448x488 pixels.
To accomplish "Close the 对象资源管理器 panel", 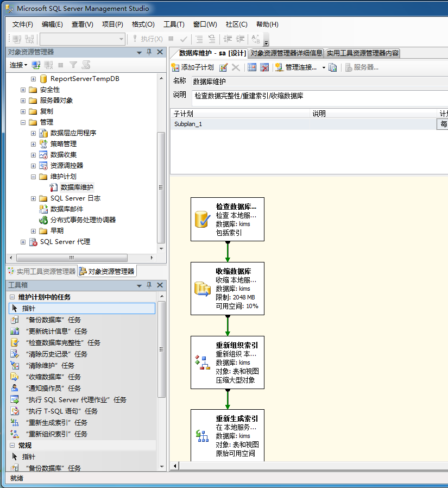I will click(x=160, y=52).
